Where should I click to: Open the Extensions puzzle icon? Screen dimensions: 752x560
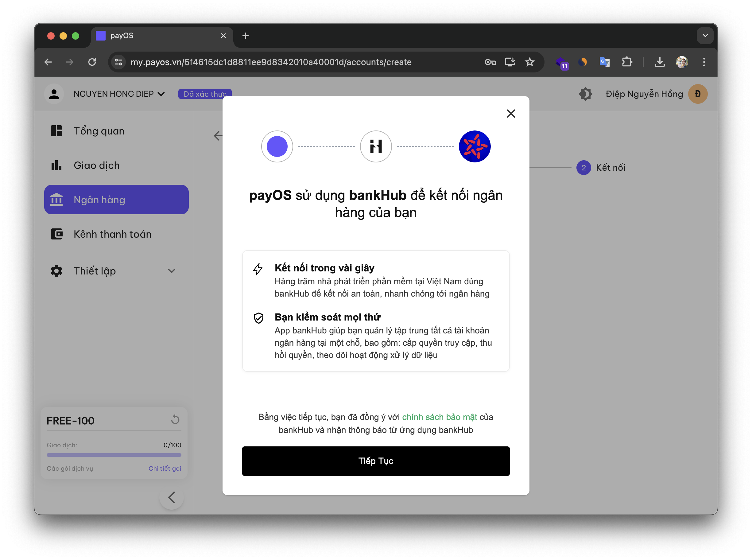(626, 62)
